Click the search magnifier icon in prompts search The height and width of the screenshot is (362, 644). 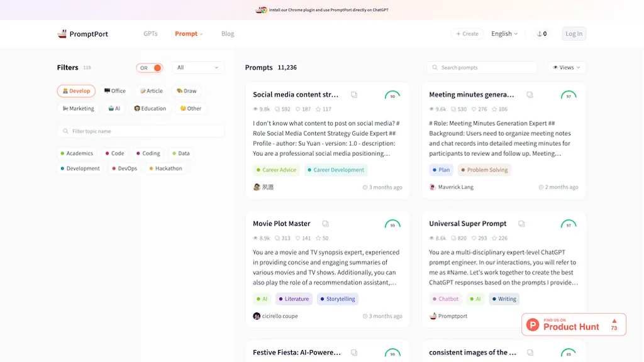pyautogui.click(x=435, y=67)
